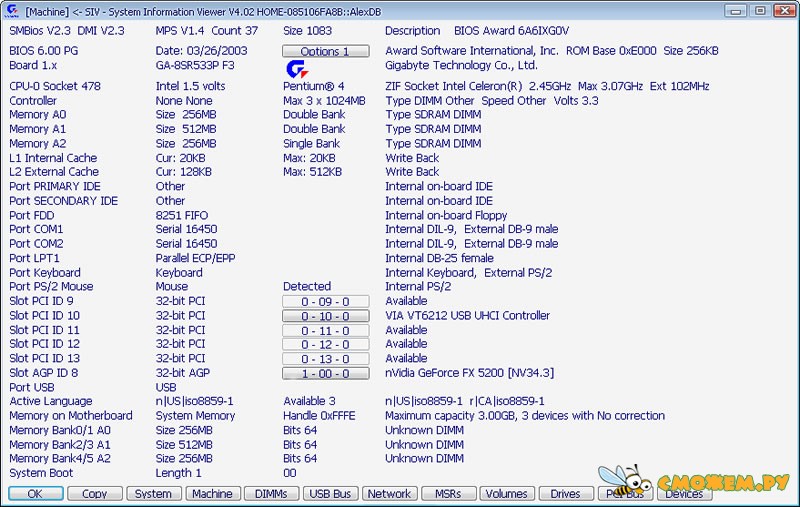Click the 'Memory A2' row label
800x507 pixels.
[x=38, y=144]
